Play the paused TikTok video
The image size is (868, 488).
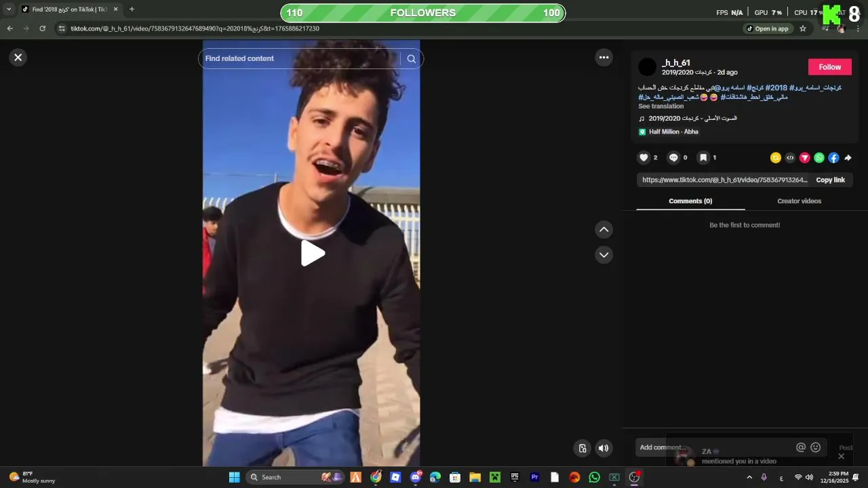312,253
